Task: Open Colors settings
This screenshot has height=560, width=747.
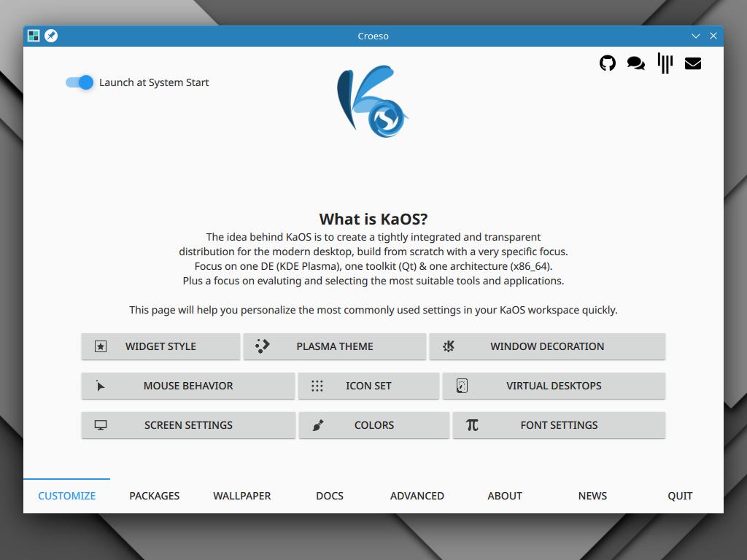Action: pos(374,425)
